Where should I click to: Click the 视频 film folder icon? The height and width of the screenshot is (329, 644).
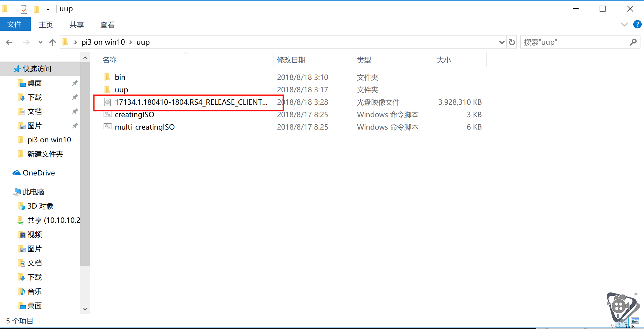pyautogui.click(x=22, y=234)
